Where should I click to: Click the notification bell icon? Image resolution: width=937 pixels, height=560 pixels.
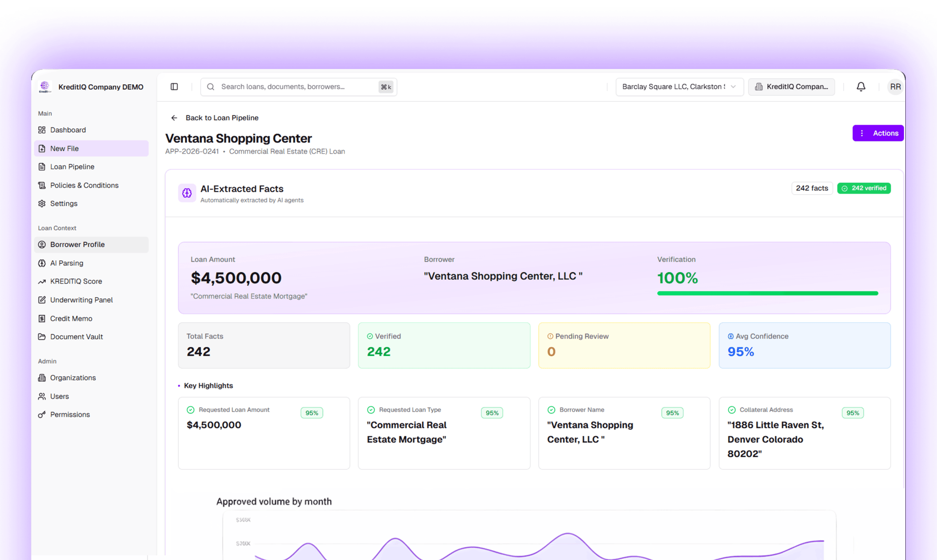(x=861, y=87)
